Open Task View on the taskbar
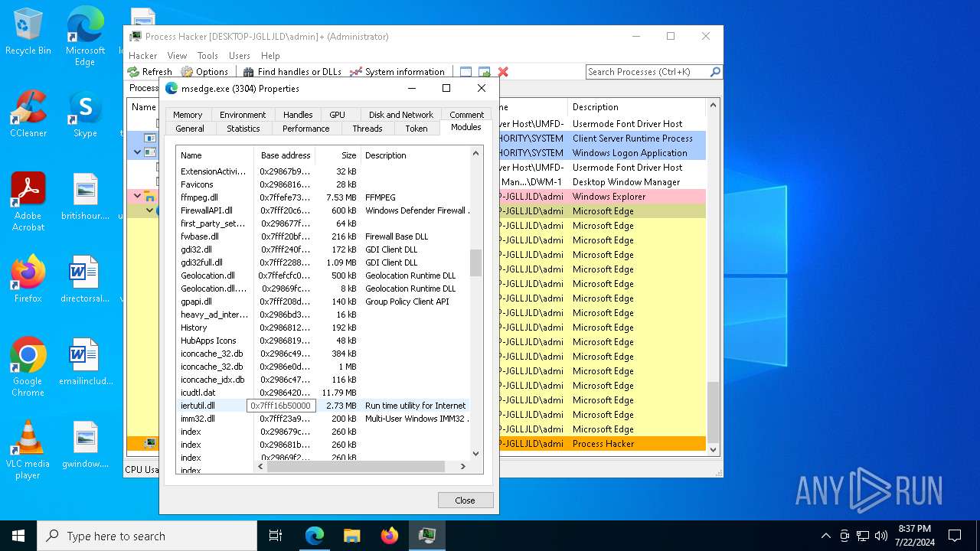This screenshot has width=980, height=551. (x=276, y=536)
